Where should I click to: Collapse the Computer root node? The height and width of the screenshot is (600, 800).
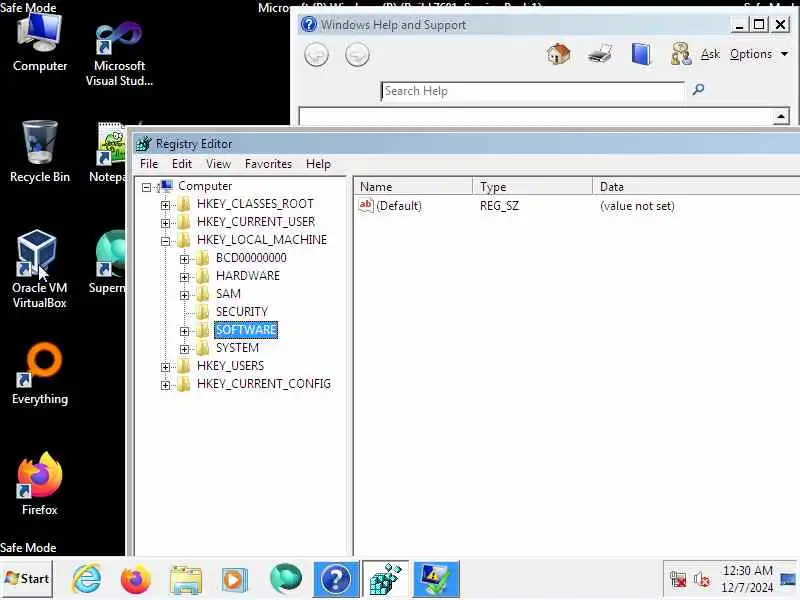pos(146,187)
